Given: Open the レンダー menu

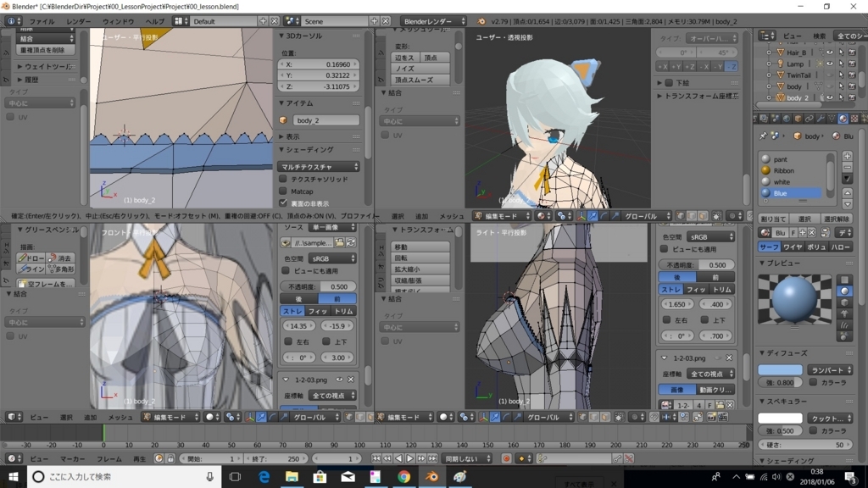Looking at the screenshot, I should coord(79,21).
